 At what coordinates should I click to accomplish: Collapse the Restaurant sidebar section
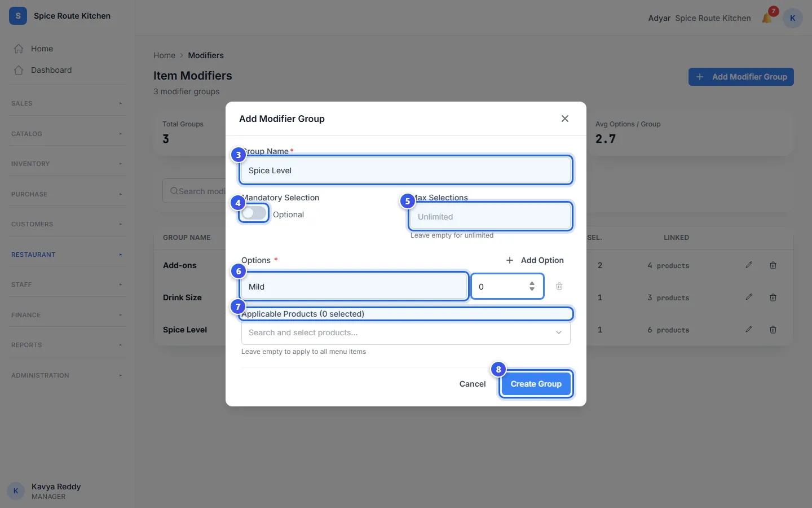tap(68, 255)
